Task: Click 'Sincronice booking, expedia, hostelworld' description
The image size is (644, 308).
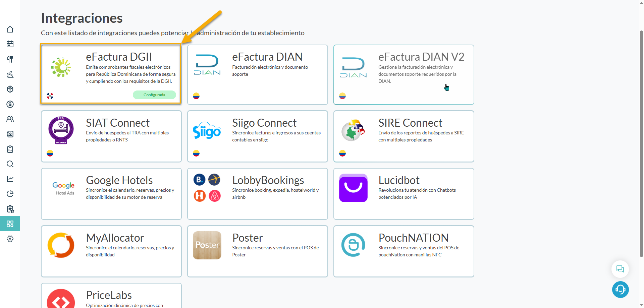Action: (275, 194)
